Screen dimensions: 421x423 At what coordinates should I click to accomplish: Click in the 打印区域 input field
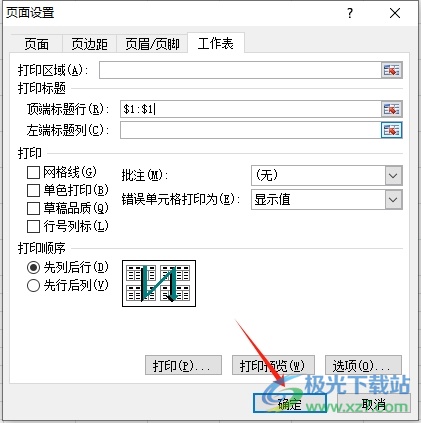[240, 70]
